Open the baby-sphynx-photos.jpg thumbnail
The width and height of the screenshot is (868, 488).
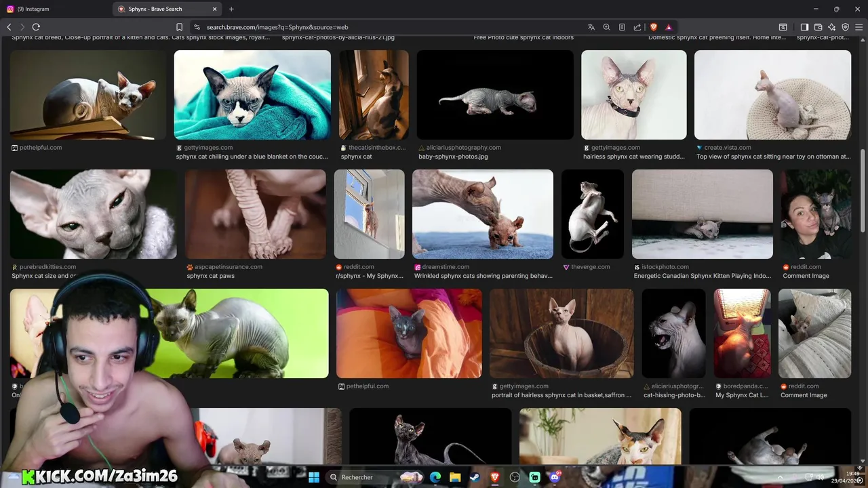495,95
